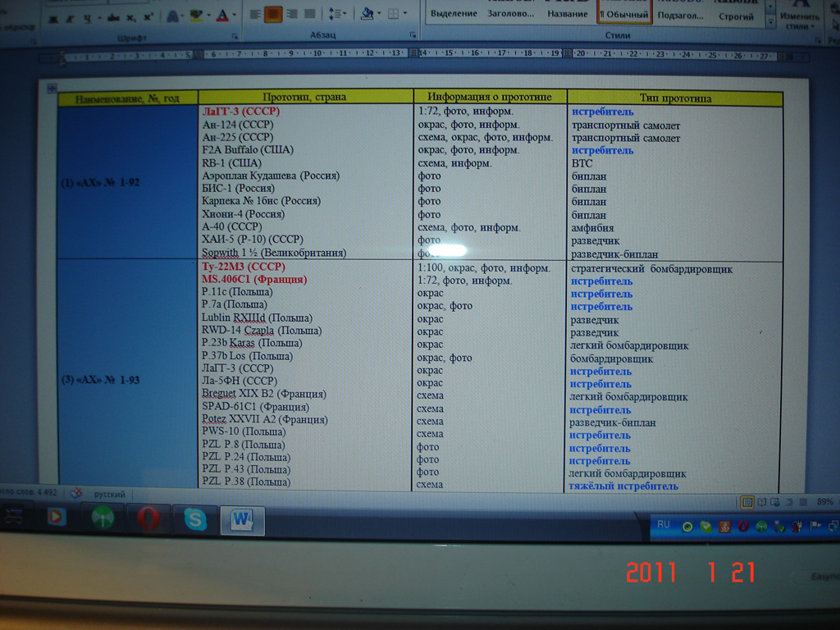Screen dimensions: 840x630
Task: Open Opera browser from the taskbar
Action: click(x=148, y=519)
